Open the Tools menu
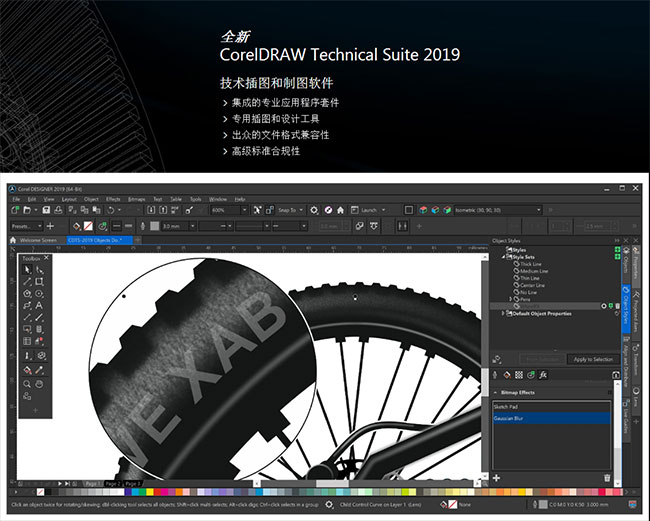Screen dimensions: 650x521 pyautogui.click(x=195, y=199)
